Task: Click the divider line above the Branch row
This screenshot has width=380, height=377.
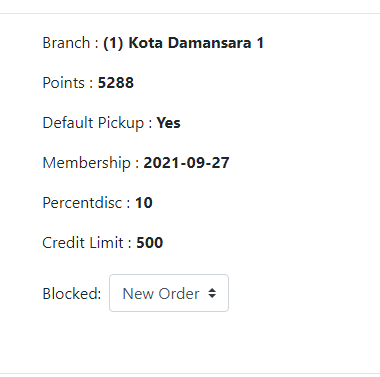Action: coord(190,14)
